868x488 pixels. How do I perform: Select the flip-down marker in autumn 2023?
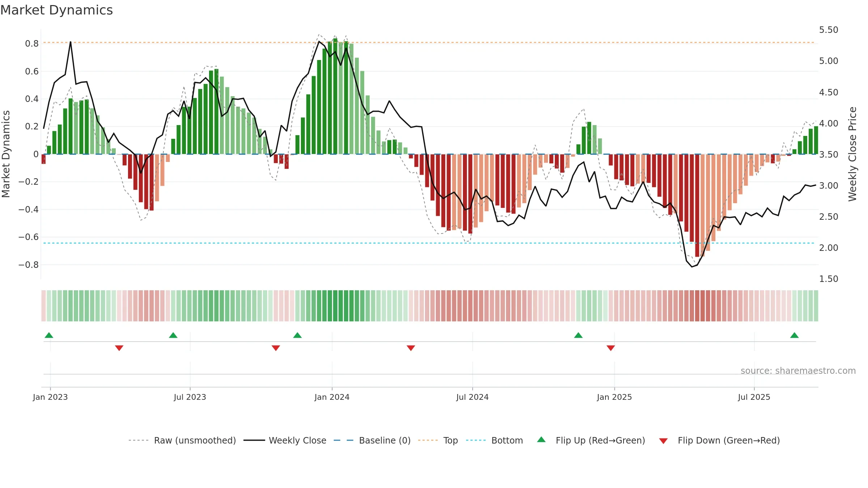(x=276, y=348)
